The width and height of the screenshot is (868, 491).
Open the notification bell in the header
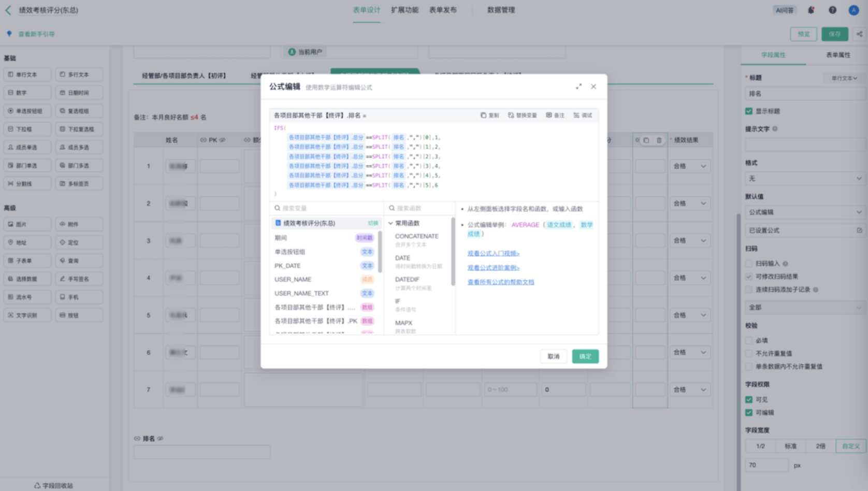(x=811, y=10)
